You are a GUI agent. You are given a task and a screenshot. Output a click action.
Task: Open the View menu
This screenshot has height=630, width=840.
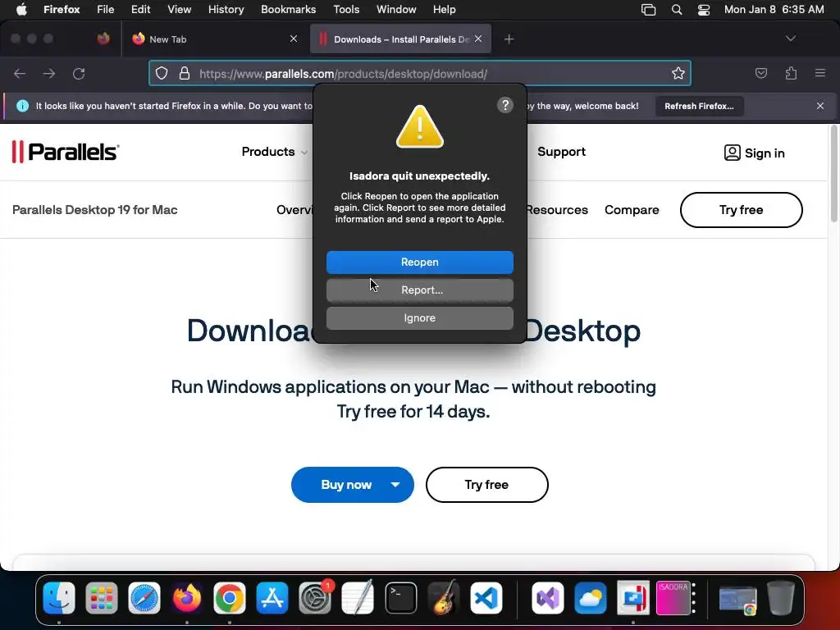[179, 9]
